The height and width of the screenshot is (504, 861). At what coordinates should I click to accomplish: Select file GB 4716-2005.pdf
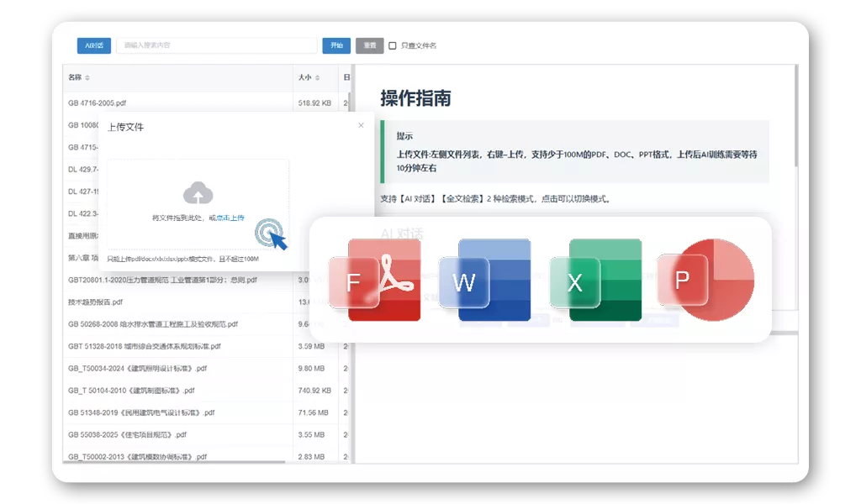pyautogui.click(x=98, y=103)
